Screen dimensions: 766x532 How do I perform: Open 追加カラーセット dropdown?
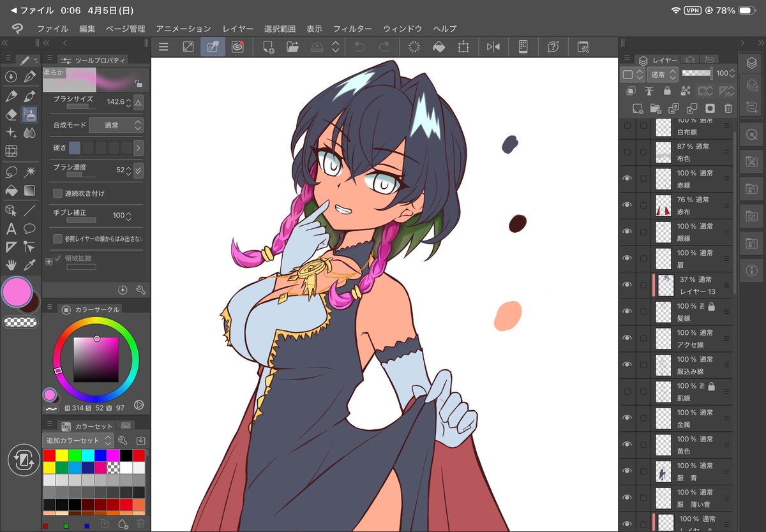(x=79, y=441)
